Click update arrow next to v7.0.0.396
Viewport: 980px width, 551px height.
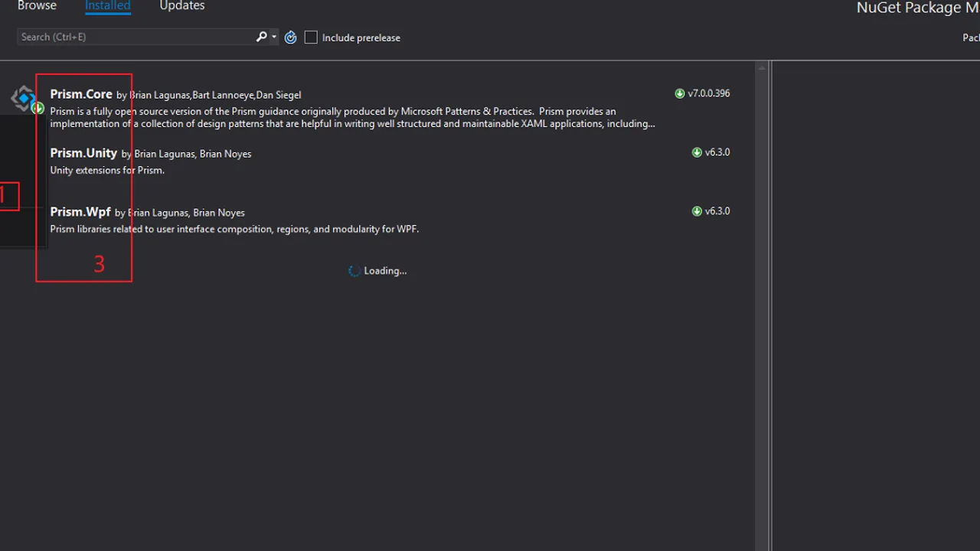(x=680, y=93)
